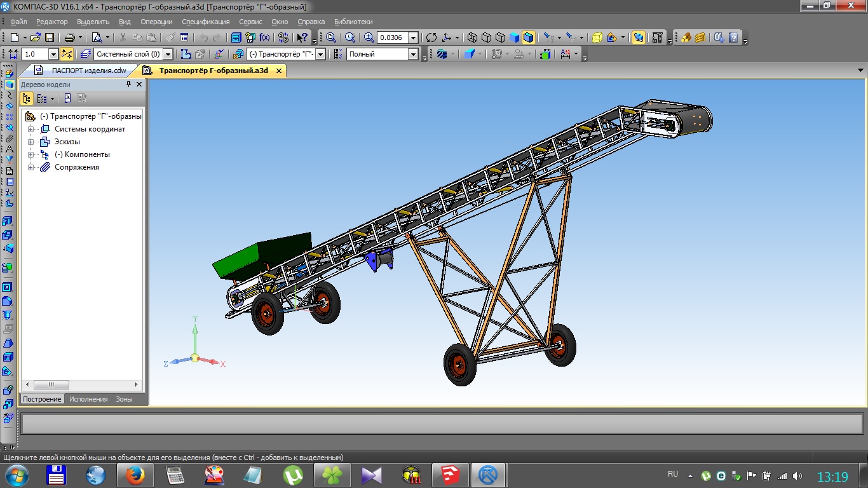The width and height of the screenshot is (868, 488).
Task: Expand the Сопряжения tree node
Action: [x=31, y=167]
